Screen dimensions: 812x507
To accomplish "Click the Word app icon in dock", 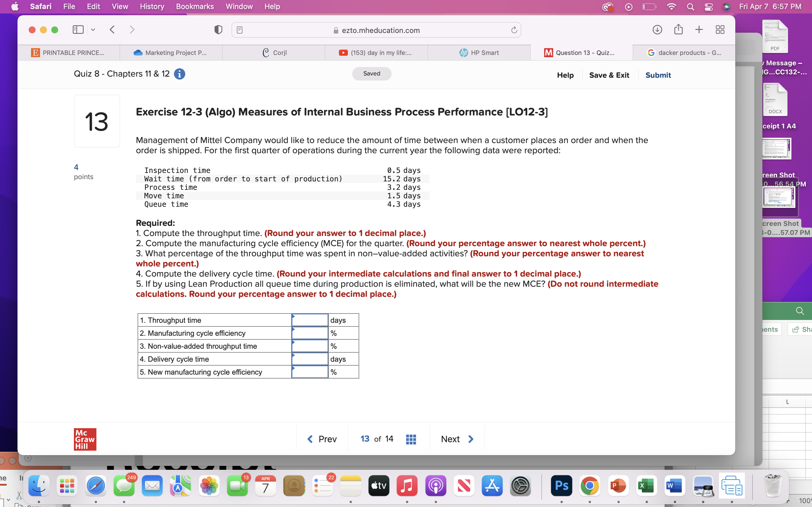I will coord(674,485).
